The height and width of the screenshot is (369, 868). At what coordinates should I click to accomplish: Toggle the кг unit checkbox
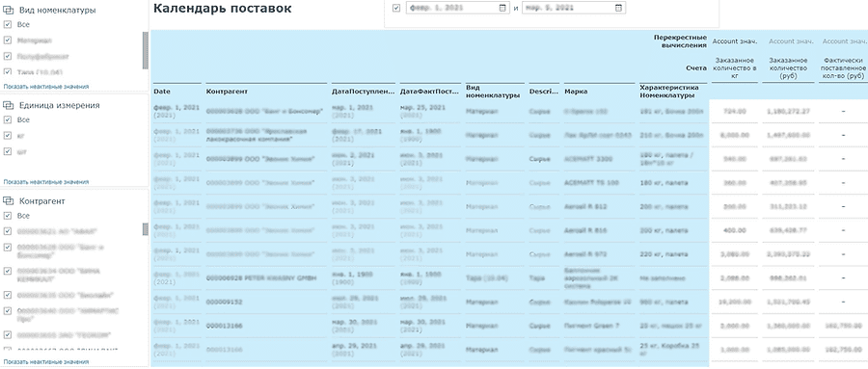click(x=8, y=135)
